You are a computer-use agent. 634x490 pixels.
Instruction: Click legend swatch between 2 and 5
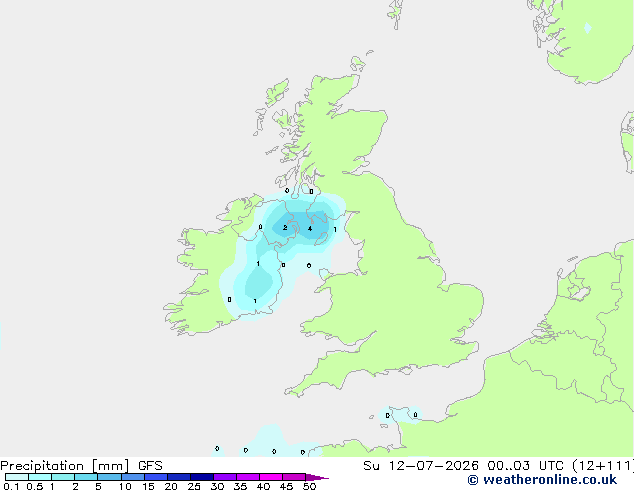click(x=86, y=477)
